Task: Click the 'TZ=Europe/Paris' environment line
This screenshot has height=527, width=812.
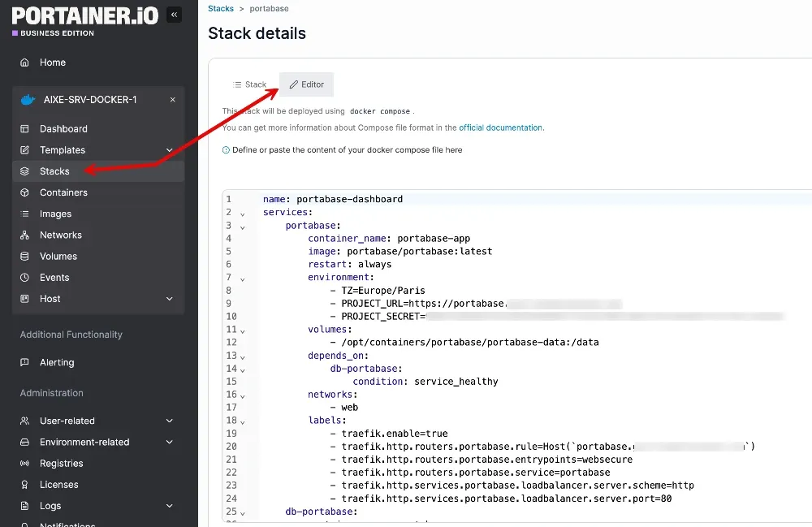Action: coord(378,290)
